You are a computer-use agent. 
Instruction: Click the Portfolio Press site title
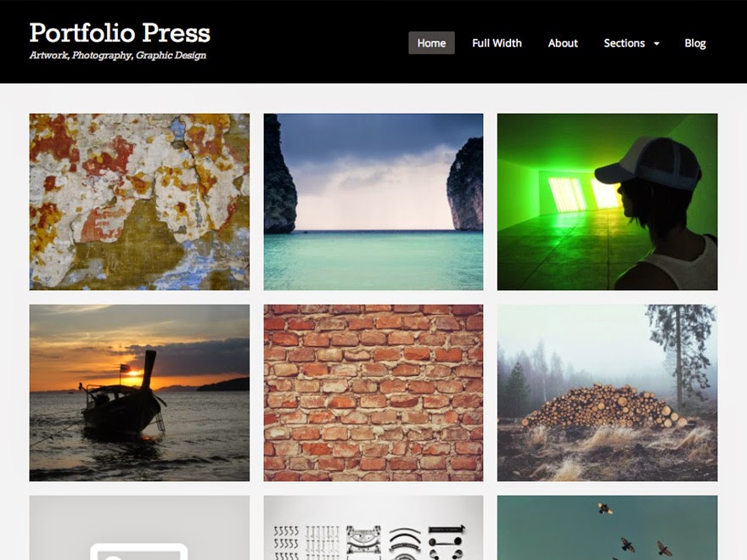click(120, 33)
